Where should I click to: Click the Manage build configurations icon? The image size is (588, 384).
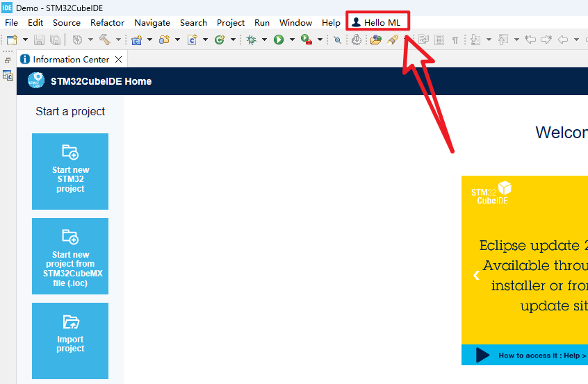point(77,40)
